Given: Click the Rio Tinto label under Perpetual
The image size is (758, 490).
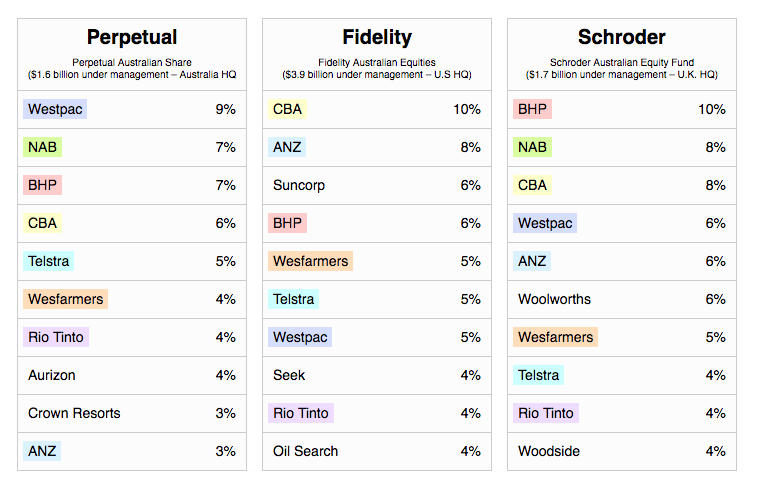Looking at the screenshot, I should click(56, 337).
